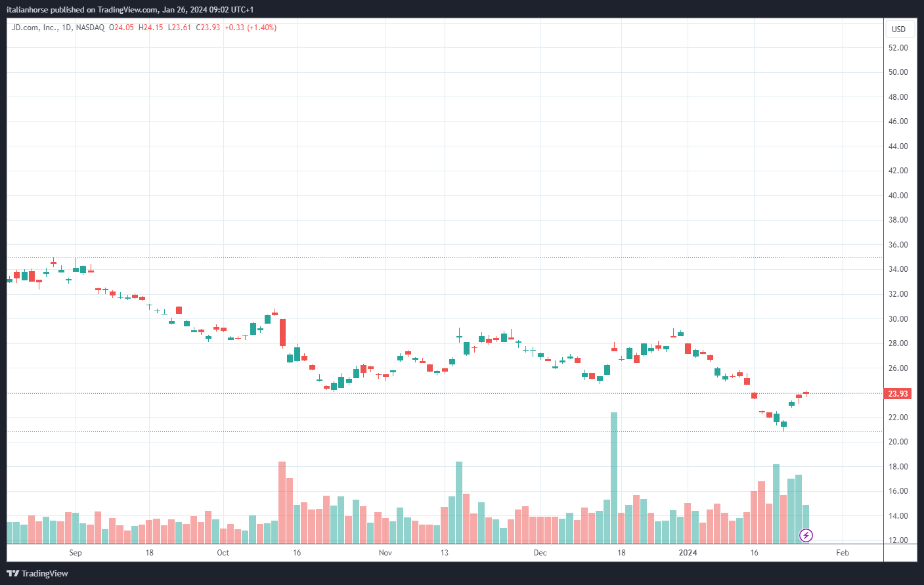Click the Dec label on time axis
The height and width of the screenshot is (585, 924).
540,553
